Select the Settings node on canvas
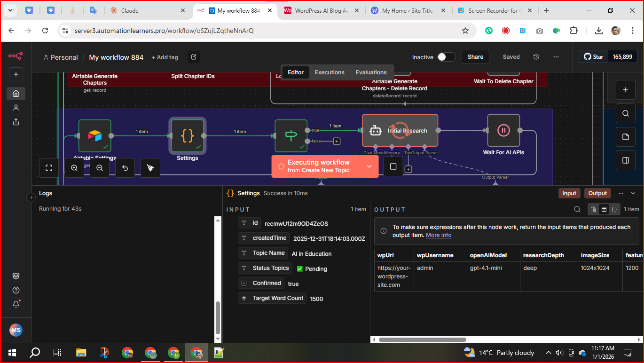This screenshot has height=363, width=644. click(x=187, y=135)
